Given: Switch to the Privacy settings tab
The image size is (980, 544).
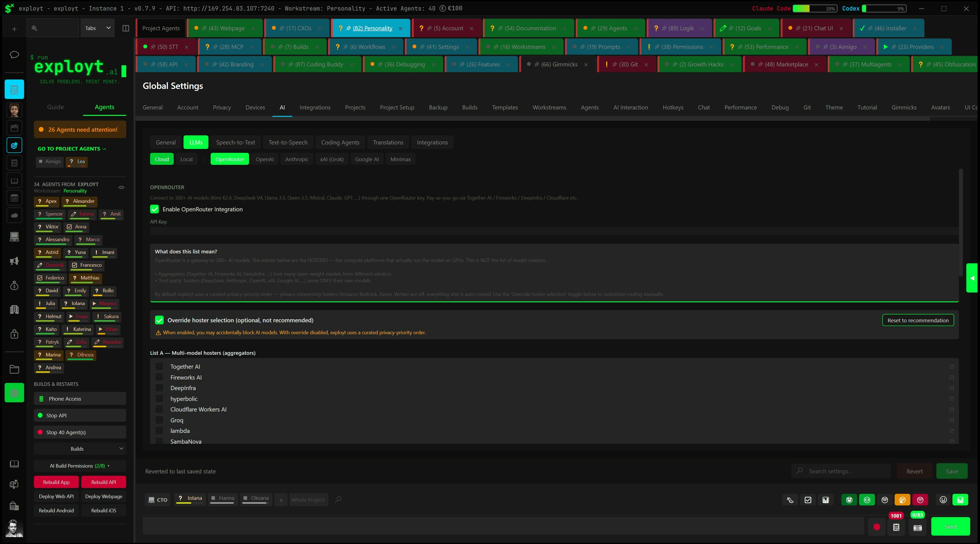Looking at the screenshot, I should click(x=222, y=107).
